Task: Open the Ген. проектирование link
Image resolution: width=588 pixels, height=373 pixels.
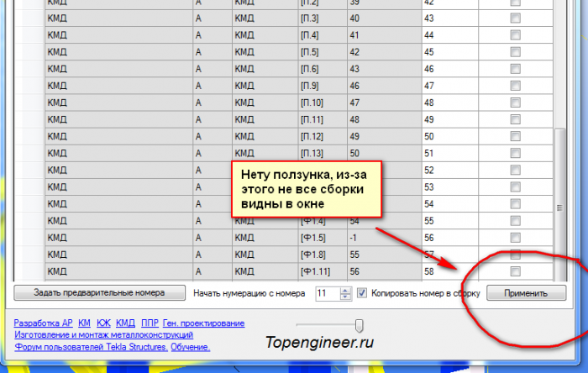Action: click(203, 323)
